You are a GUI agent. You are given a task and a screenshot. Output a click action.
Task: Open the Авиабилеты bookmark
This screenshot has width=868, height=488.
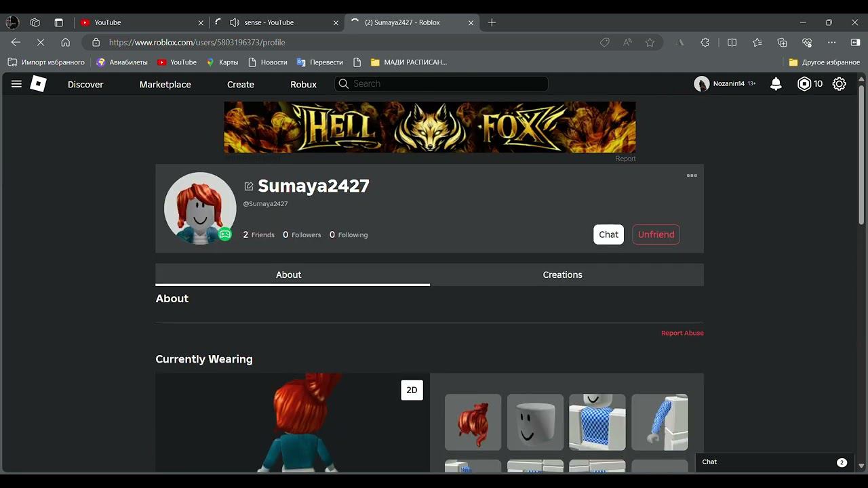click(x=122, y=62)
